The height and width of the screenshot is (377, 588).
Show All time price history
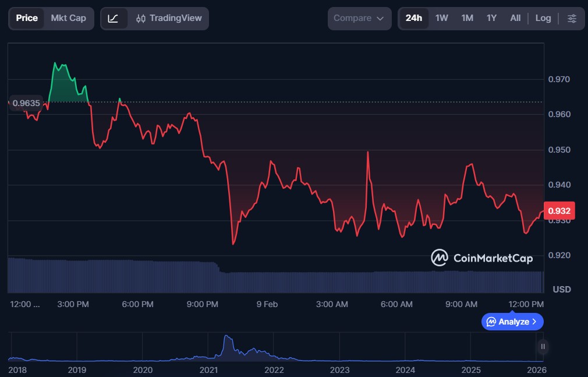click(515, 18)
